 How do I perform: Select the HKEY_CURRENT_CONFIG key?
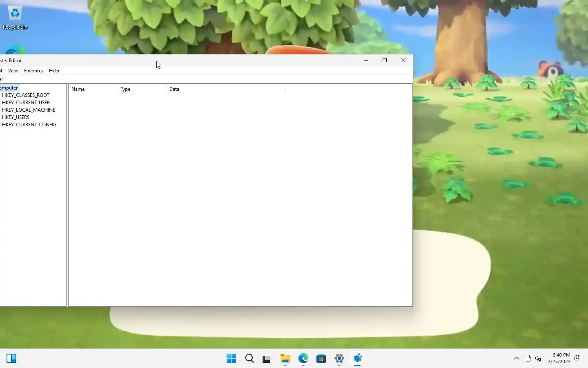click(29, 125)
